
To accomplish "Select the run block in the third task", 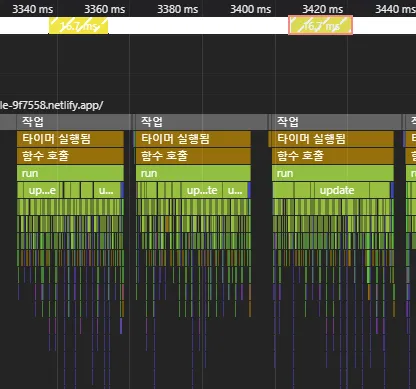I will pos(333,173).
